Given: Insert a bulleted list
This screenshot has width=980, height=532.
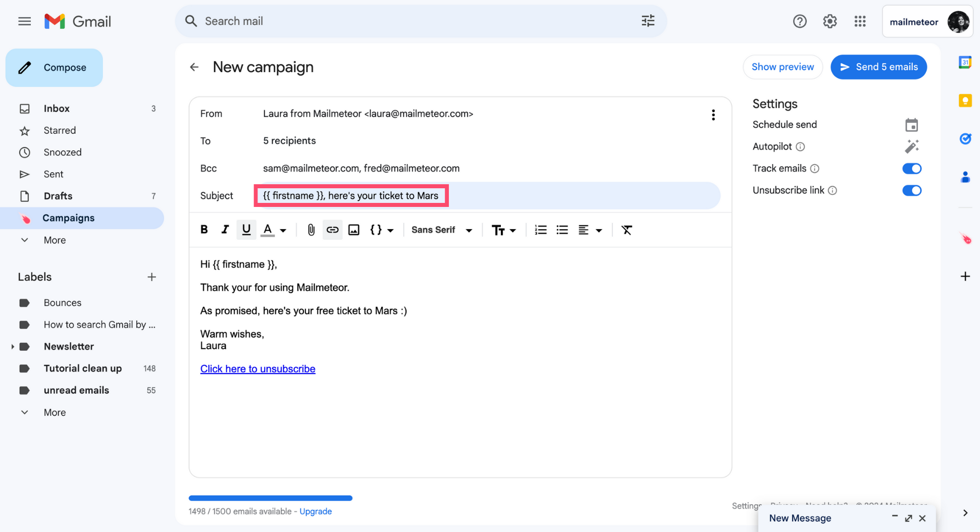Looking at the screenshot, I should coord(562,230).
